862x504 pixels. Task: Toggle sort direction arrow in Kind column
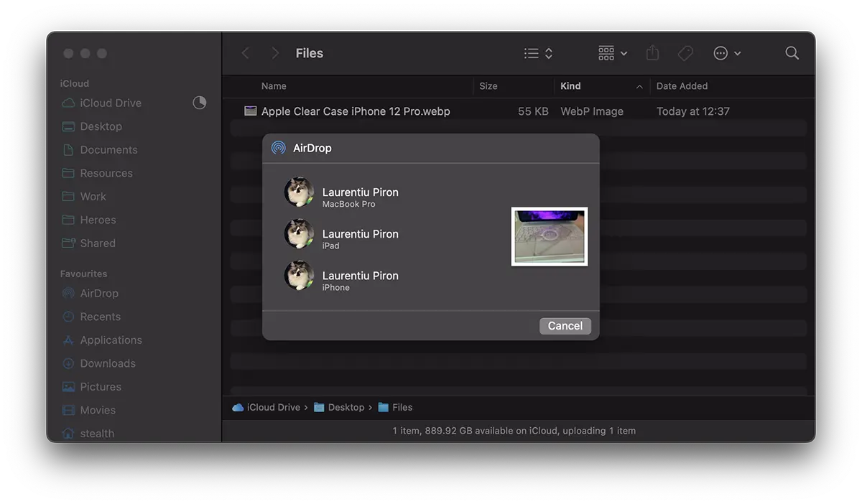639,87
